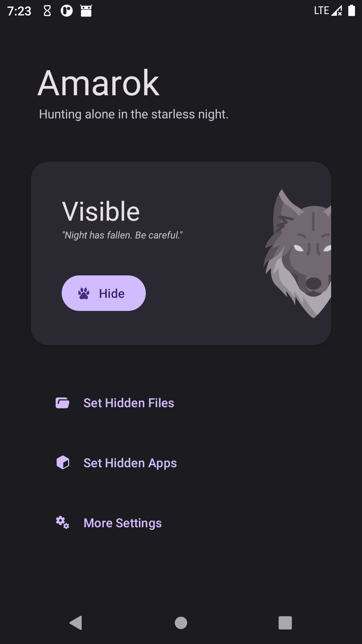
Task: Tap the hourglass status bar icon
Action: pos(47,11)
